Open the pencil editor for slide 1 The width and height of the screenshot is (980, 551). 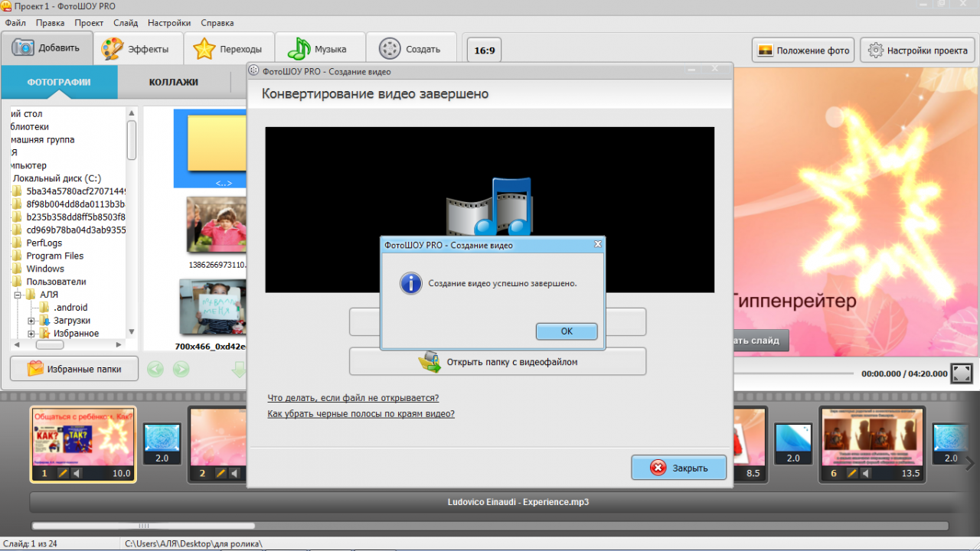(63, 474)
